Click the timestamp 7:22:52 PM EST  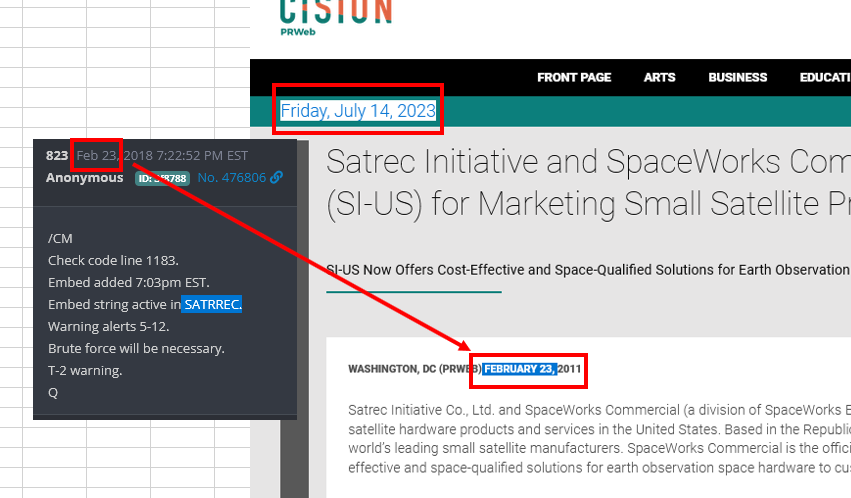pos(202,156)
